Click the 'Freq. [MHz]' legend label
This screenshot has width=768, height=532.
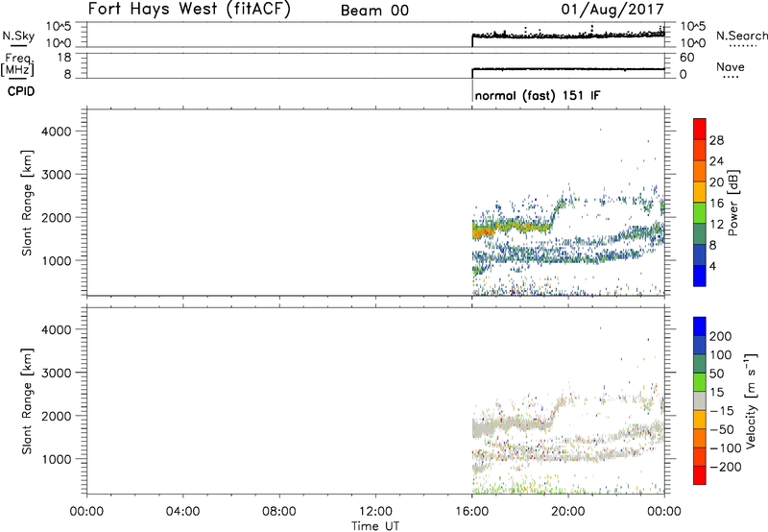point(18,64)
